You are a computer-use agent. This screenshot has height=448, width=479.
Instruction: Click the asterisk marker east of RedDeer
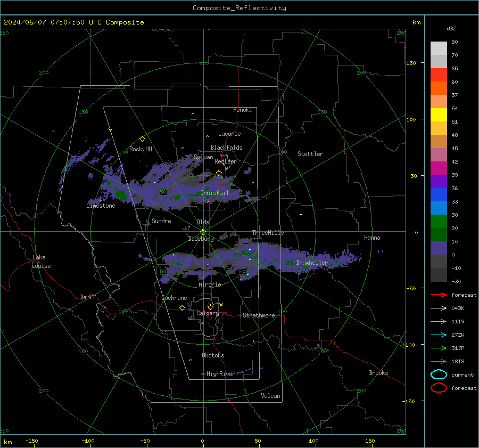pos(253,183)
